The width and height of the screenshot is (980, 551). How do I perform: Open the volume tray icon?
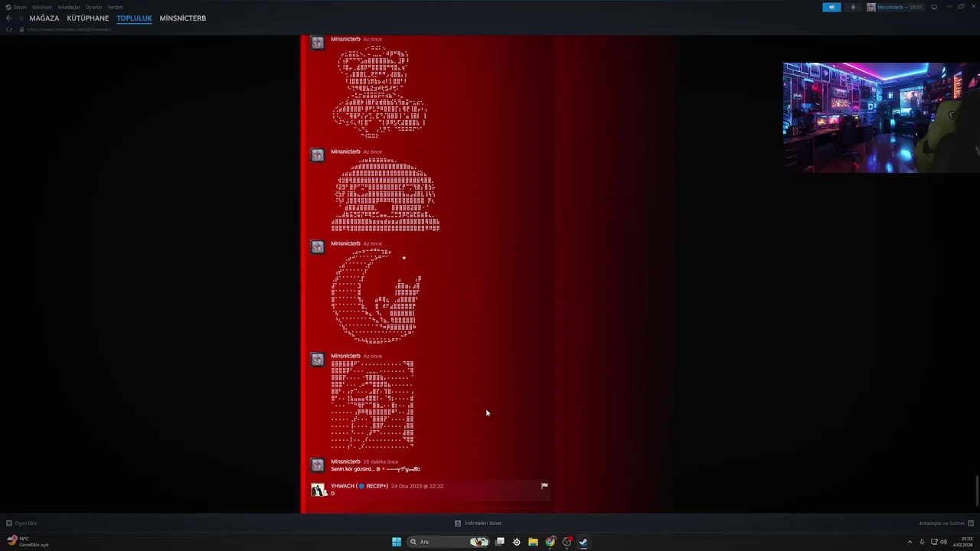943,542
